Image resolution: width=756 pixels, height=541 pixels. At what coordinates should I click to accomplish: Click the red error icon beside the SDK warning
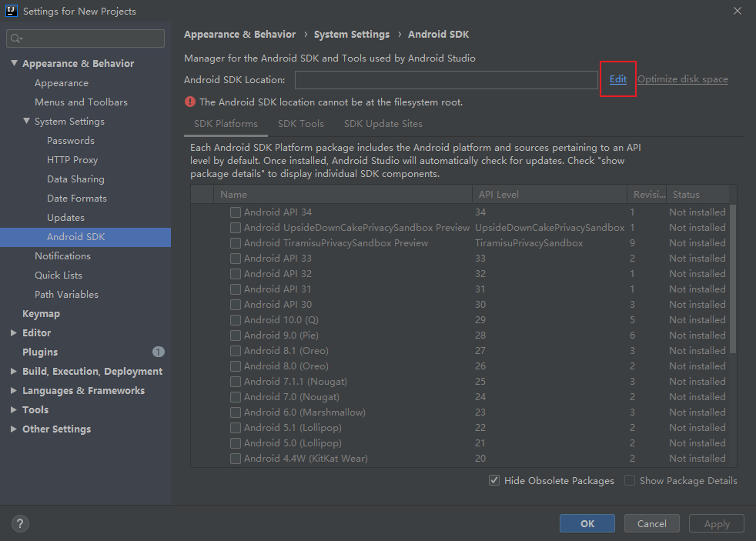point(189,101)
